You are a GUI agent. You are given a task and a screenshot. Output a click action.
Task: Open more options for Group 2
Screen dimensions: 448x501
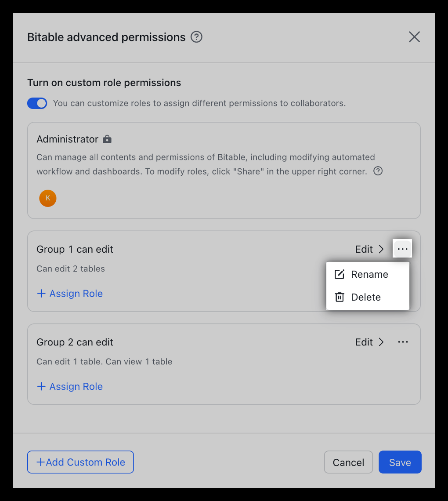tap(402, 342)
